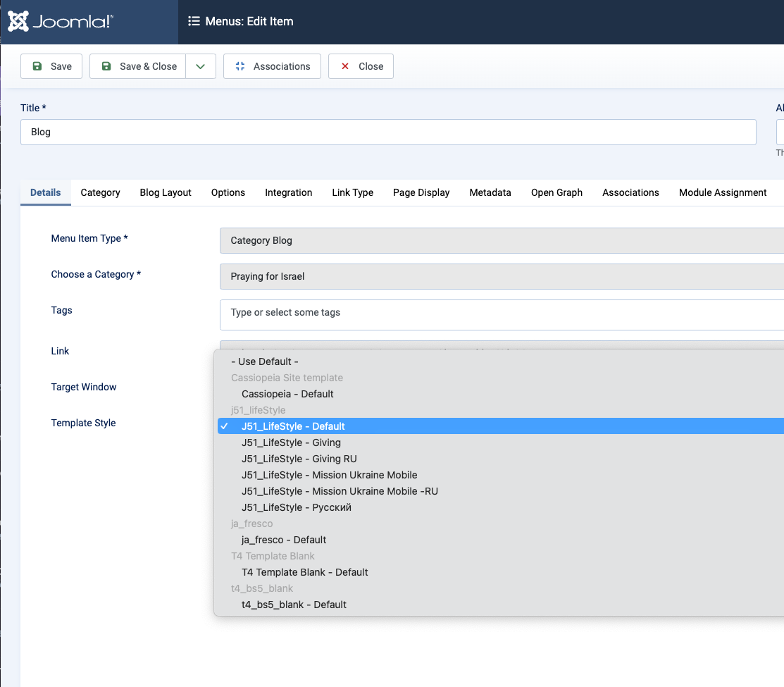Select '- Use Default -' template option
This screenshot has height=687, width=784.
click(x=265, y=361)
